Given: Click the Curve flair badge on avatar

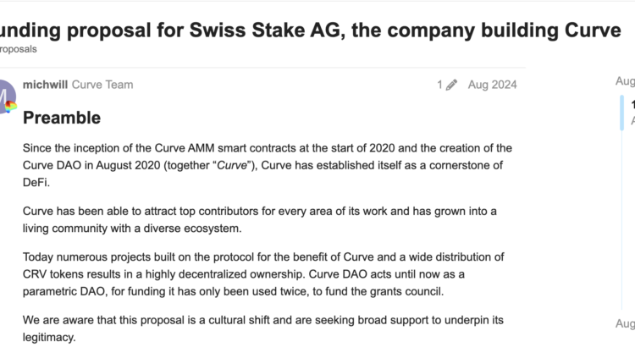Looking at the screenshot, I should coord(11,107).
